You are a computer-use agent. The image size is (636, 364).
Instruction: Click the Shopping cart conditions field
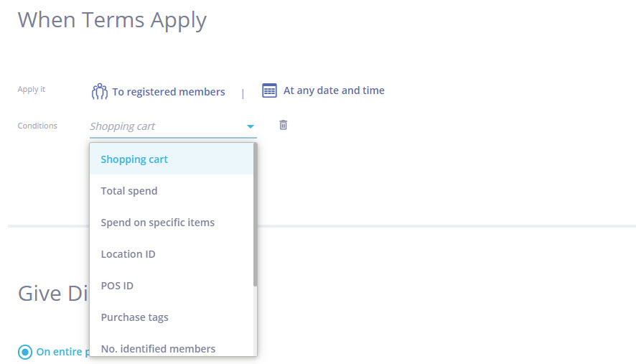[173, 126]
